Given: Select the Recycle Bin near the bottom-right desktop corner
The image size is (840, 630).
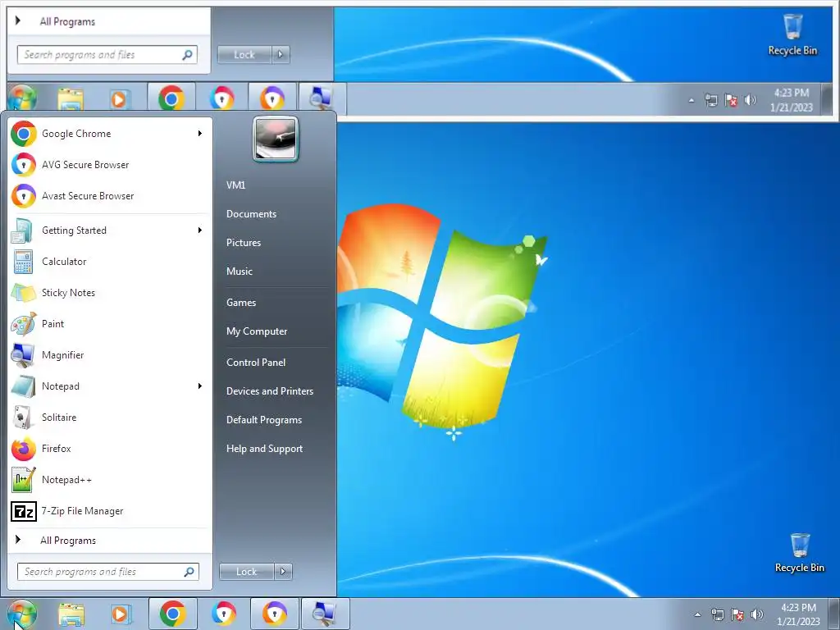Looking at the screenshot, I should pos(799,553).
